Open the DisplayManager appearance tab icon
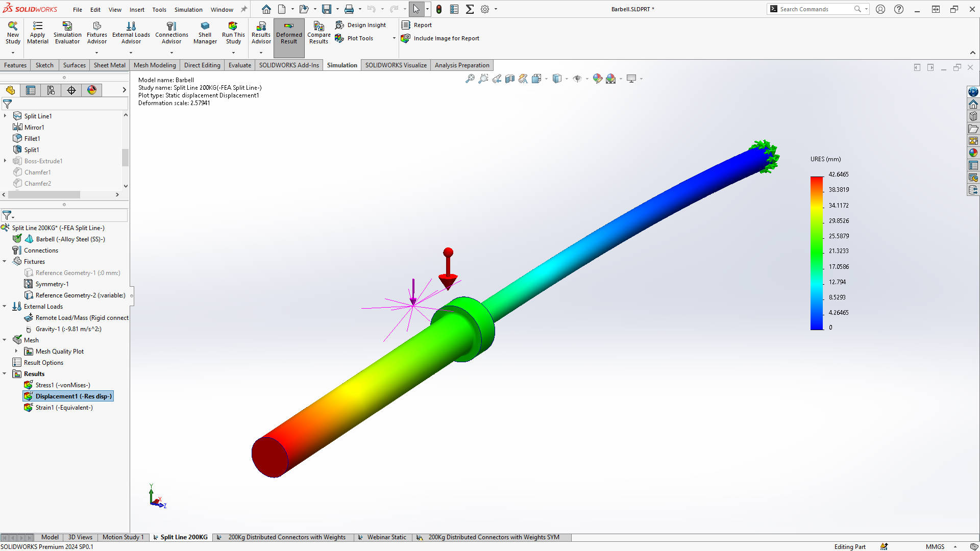The height and width of the screenshot is (551, 980). [92, 90]
